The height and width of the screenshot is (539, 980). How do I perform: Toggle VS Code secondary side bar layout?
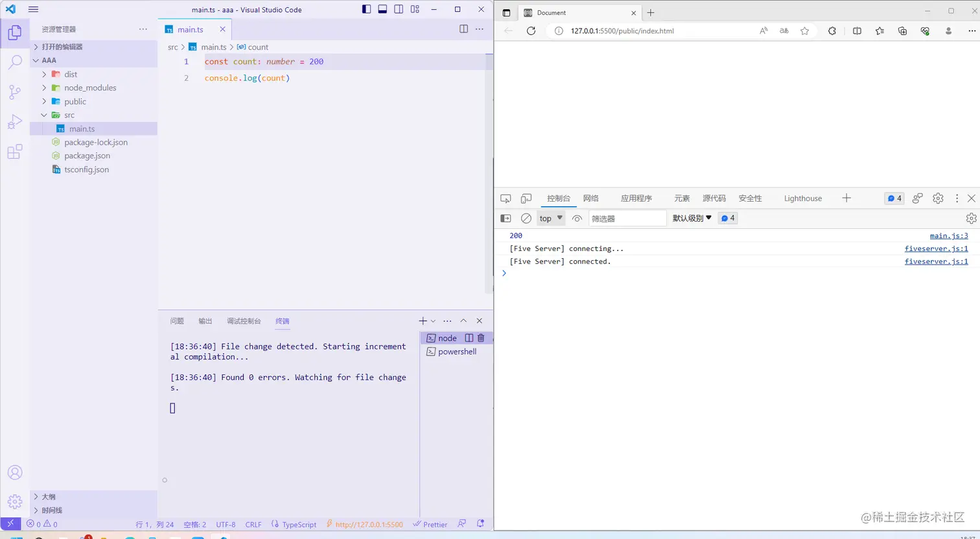(399, 9)
